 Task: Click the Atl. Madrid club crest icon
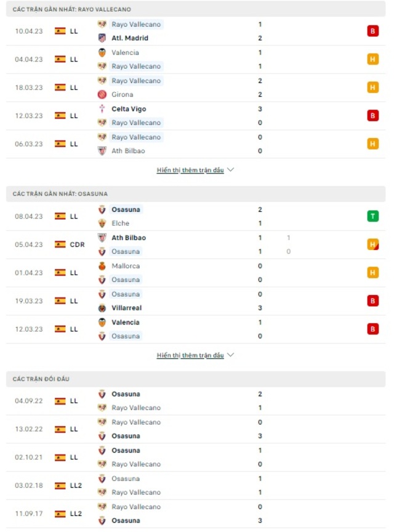102,38
